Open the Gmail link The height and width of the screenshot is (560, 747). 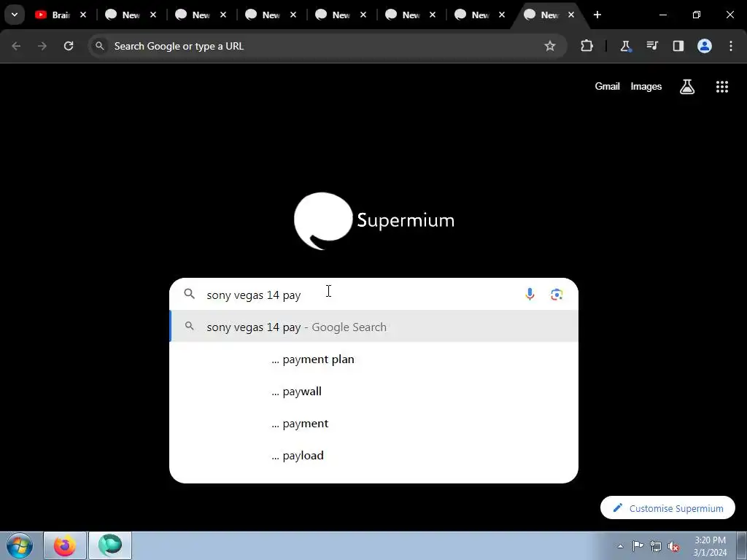click(x=607, y=87)
